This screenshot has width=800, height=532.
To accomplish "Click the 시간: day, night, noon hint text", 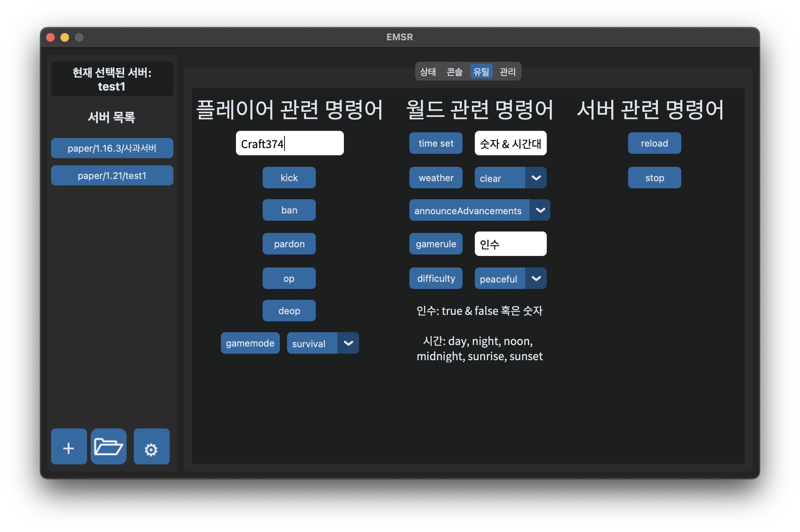I will pyautogui.click(x=479, y=348).
